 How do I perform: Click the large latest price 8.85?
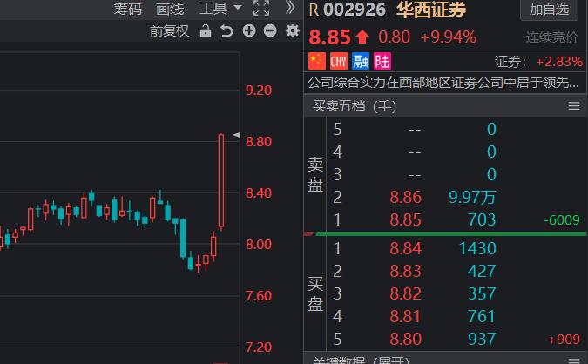pyautogui.click(x=329, y=37)
